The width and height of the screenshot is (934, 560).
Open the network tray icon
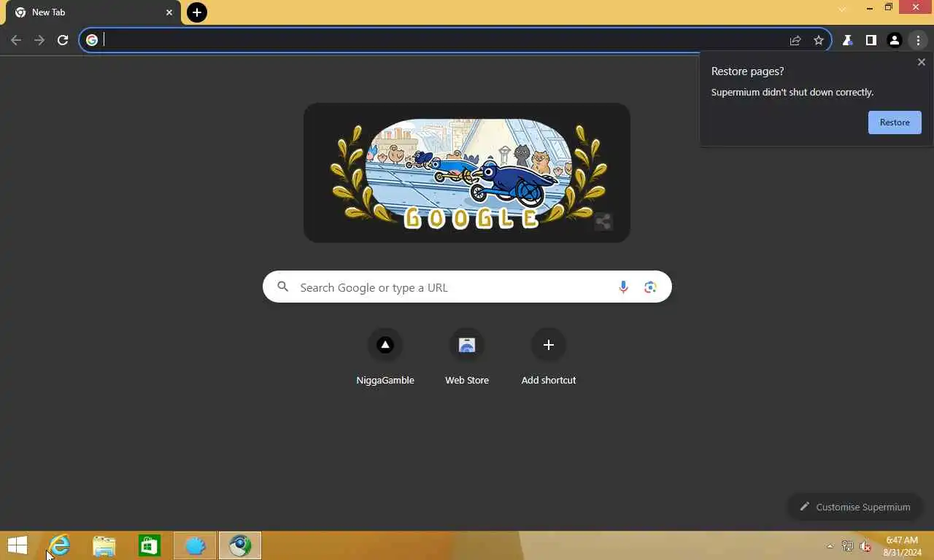[848, 545]
